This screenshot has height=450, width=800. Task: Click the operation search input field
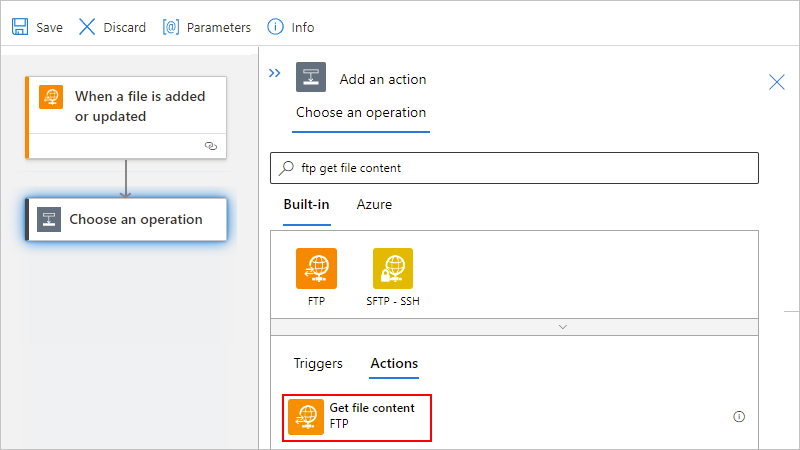pyautogui.click(x=520, y=168)
